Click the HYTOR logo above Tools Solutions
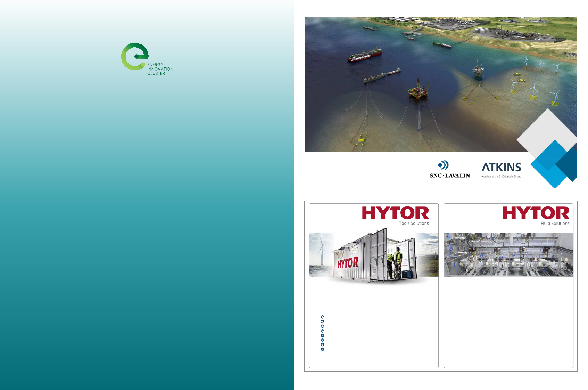 click(395, 213)
